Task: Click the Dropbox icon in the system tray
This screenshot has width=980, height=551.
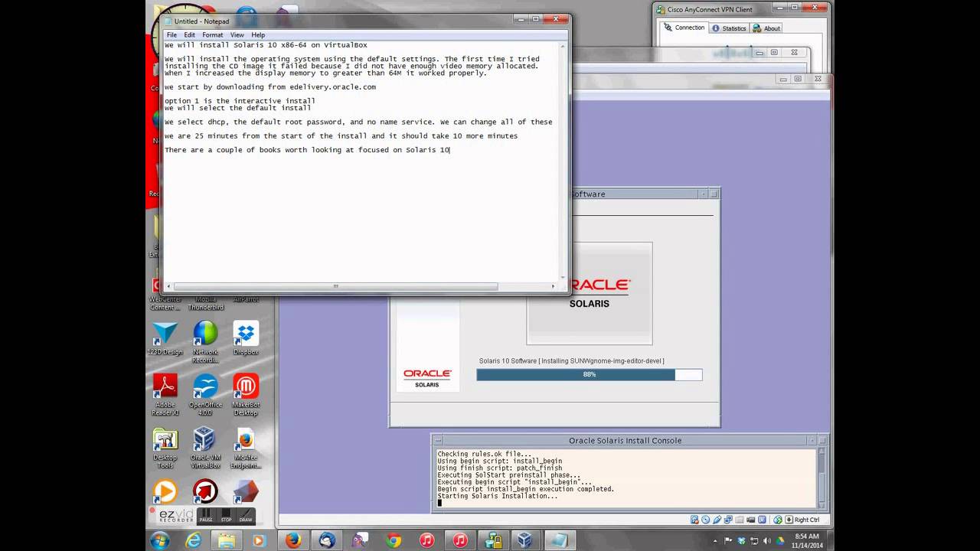Action: 741,541
